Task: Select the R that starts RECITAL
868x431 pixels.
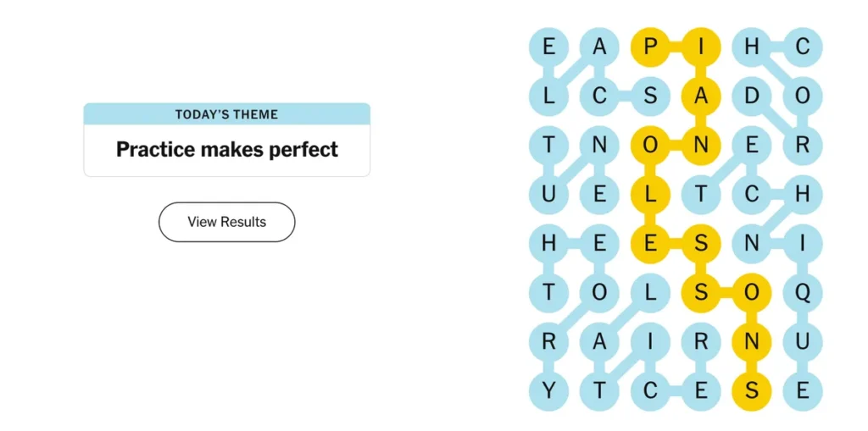Action: click(701, 343)
